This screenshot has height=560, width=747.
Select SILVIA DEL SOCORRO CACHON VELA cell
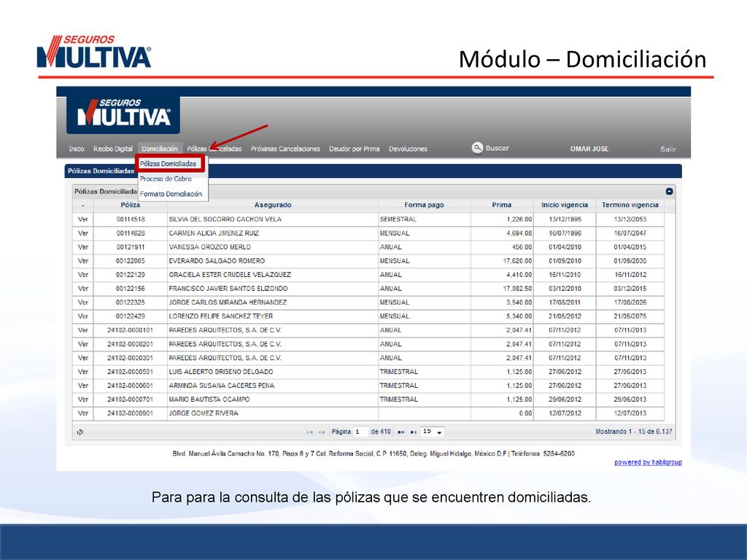click(273, 219)
